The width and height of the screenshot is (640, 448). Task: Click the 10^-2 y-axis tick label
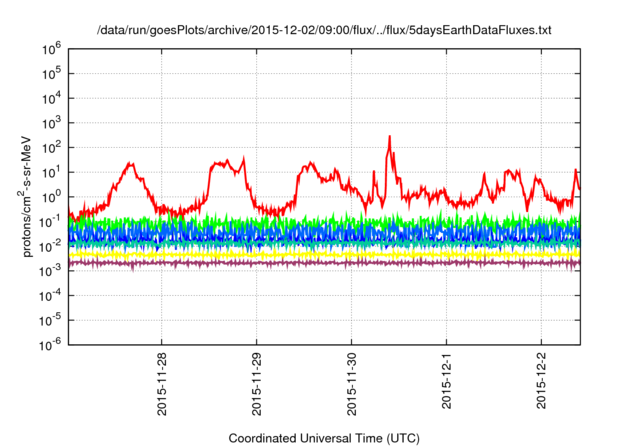[50, 246]
